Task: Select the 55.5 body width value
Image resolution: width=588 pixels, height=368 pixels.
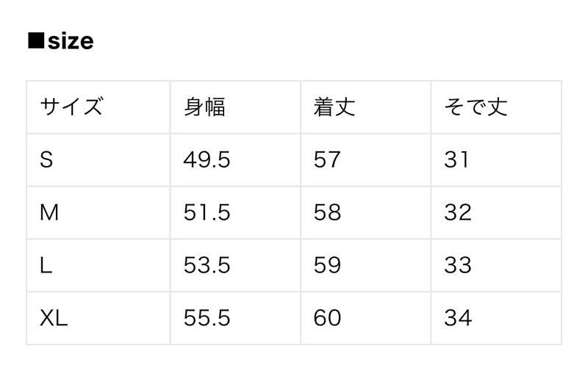Action: point(207,318)
